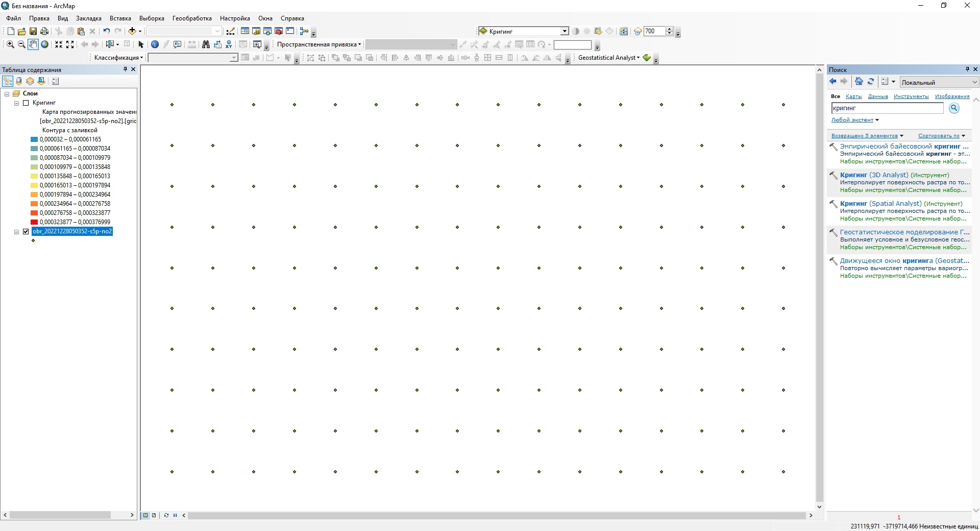Image resolution: width=980 pixels, height=531 pixels.
Task: Open the Пространственная привязка dropdown menu
Action: [319, 44]
